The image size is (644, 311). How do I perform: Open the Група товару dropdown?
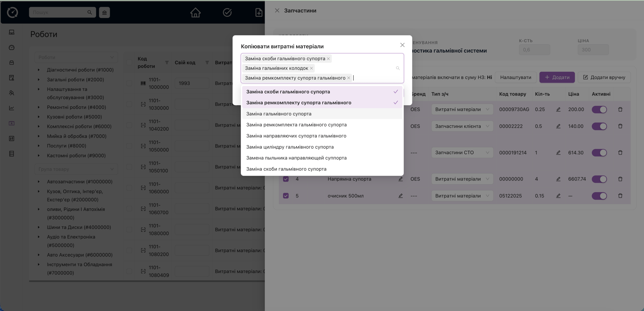(76, 169)
